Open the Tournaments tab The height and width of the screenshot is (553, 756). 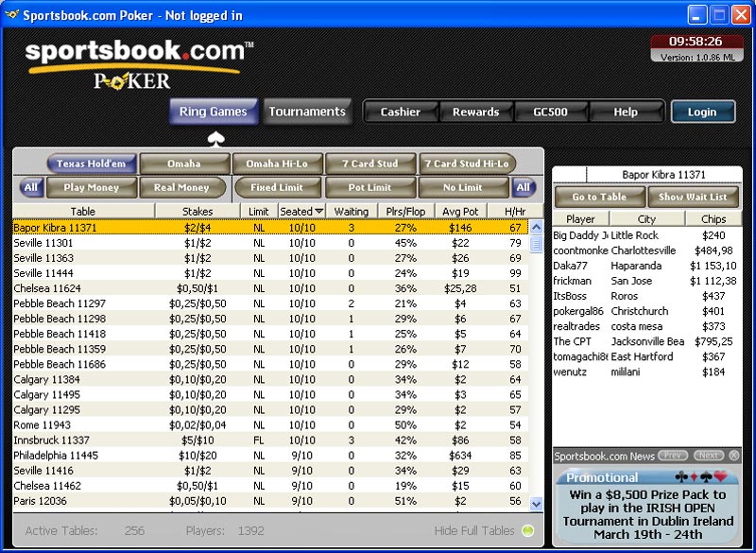point(307,112)
